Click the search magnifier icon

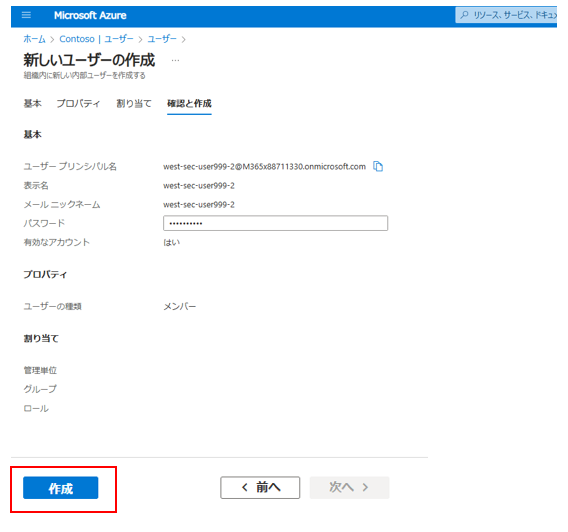464,15
